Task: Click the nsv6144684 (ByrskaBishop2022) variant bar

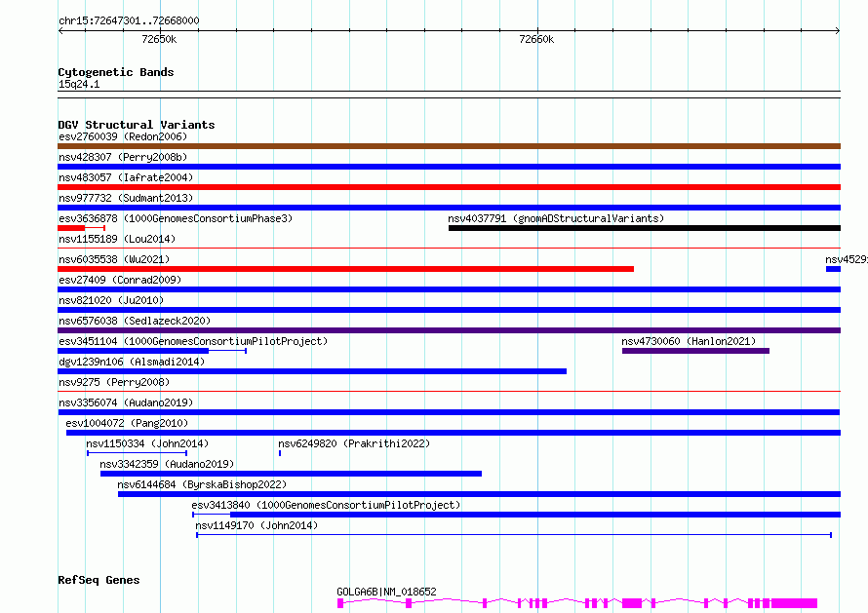Action: [480, 494]
